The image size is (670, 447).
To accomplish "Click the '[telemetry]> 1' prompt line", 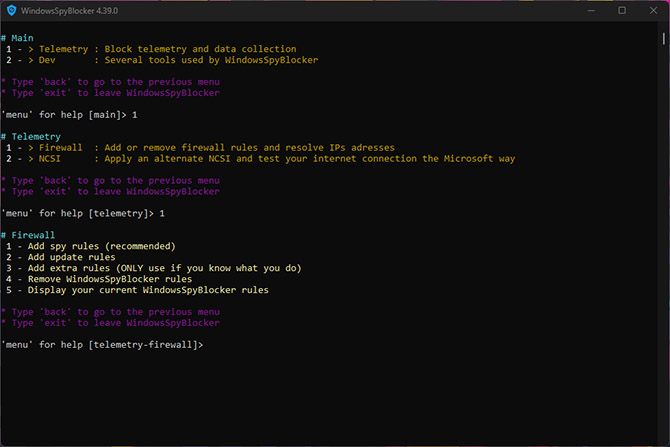I will (82, 213).
